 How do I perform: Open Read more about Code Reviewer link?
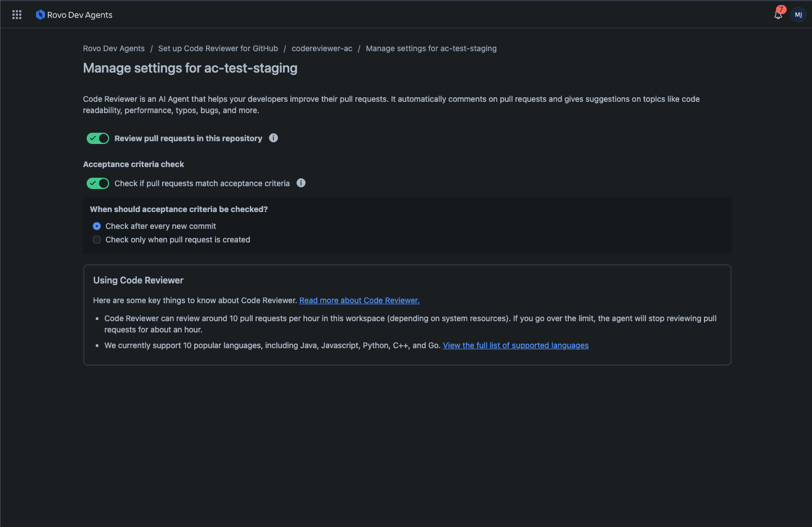[359, 300]
